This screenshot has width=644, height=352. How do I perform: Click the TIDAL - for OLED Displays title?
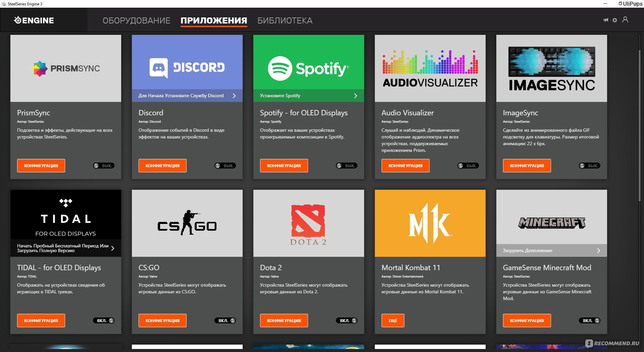[x=59, y=268]
